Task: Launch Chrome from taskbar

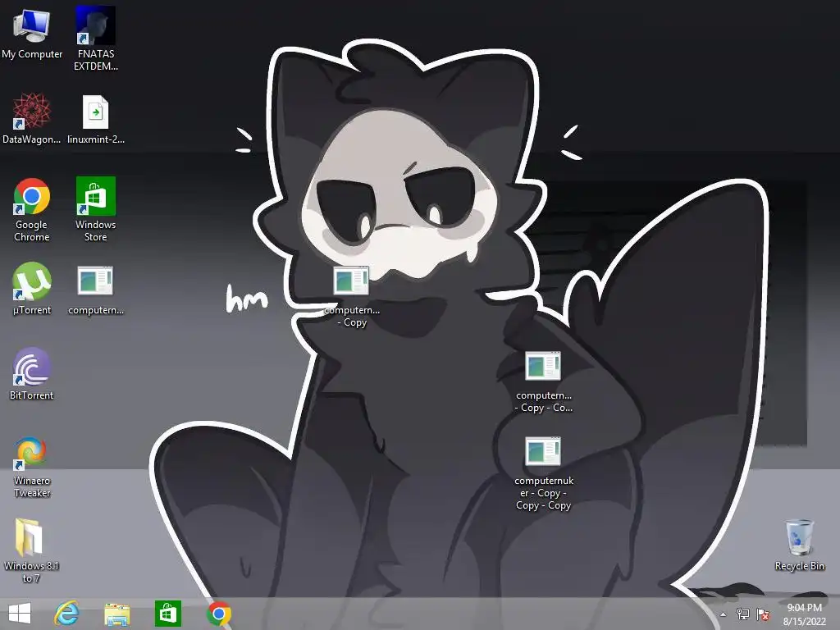Action: 219,614
